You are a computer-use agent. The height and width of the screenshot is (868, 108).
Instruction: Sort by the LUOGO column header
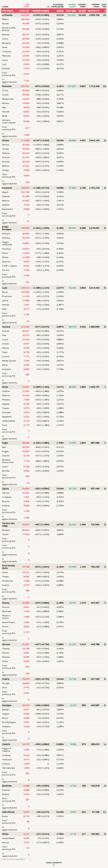(x=5, y=6)
